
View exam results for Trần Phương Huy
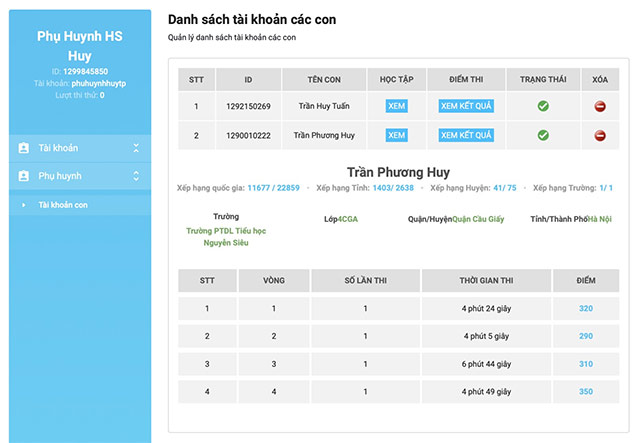[466, 135]
